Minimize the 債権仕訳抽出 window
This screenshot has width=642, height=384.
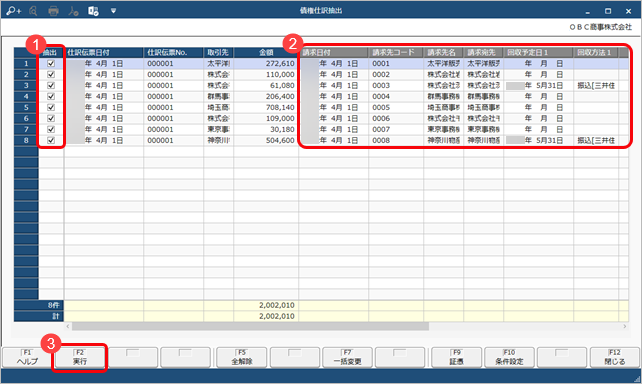pos(588,11)
